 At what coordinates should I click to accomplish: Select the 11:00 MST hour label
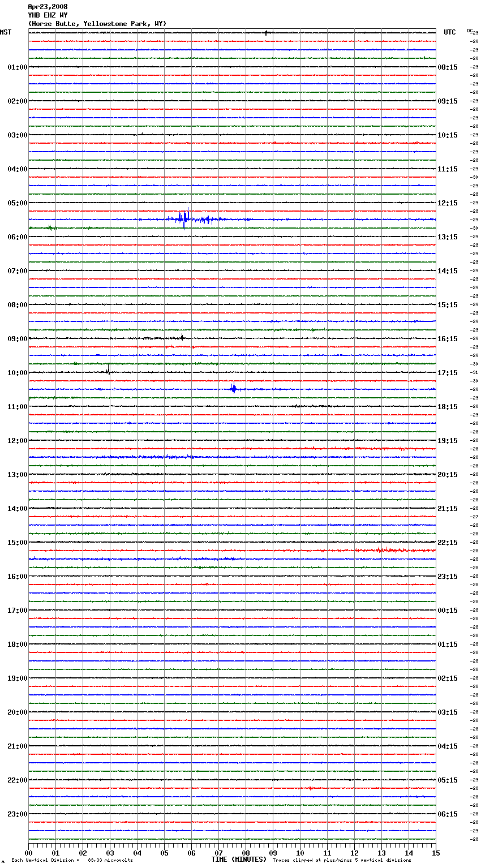(x=18, y=407)
